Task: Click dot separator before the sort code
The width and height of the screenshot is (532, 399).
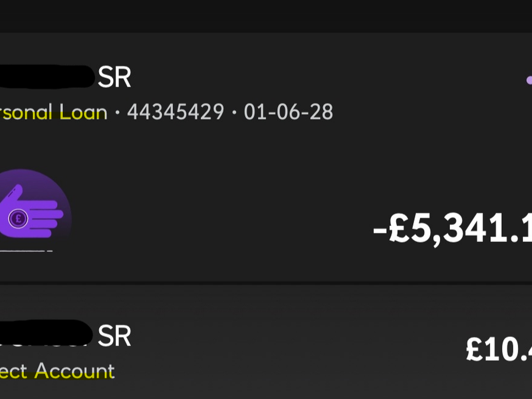Action: [234, 113]
